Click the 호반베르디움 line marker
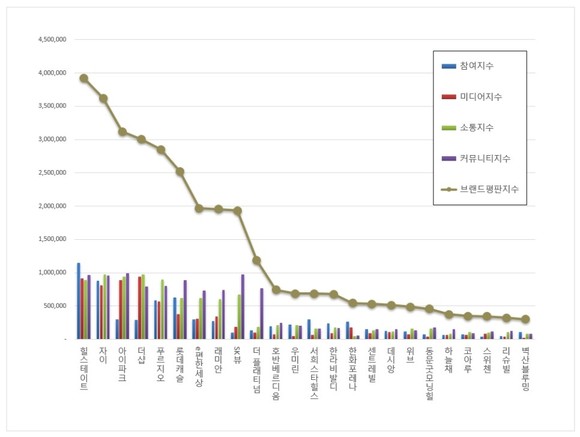Image resolution: width=580 pixels, height=437 pixels. (x=276, y=290)
